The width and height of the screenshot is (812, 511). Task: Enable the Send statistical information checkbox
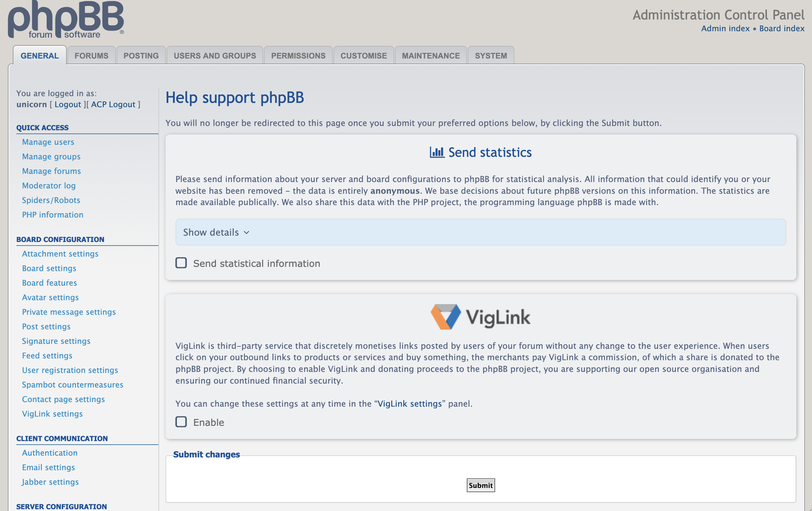point(181,263)
